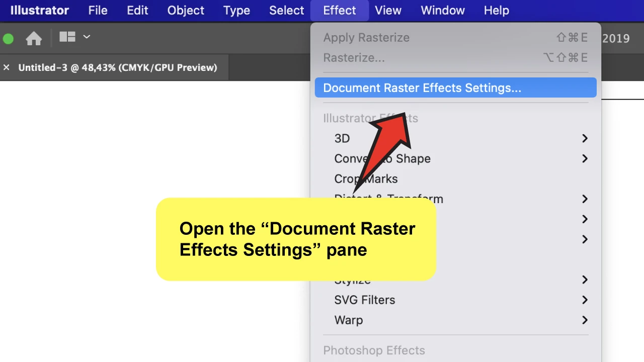
Task: Expand the Stylize submenu chevron
Action: [x=585, y=280]
